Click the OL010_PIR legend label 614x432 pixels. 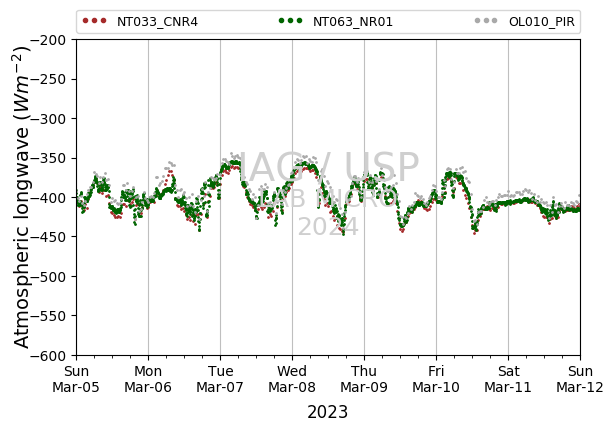coord(542,22)
